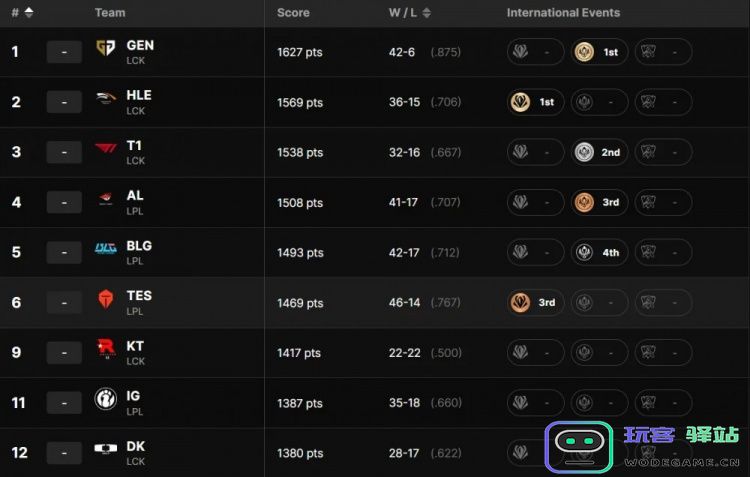
Task: Click the Team column header
Action: tap(110, 13)
